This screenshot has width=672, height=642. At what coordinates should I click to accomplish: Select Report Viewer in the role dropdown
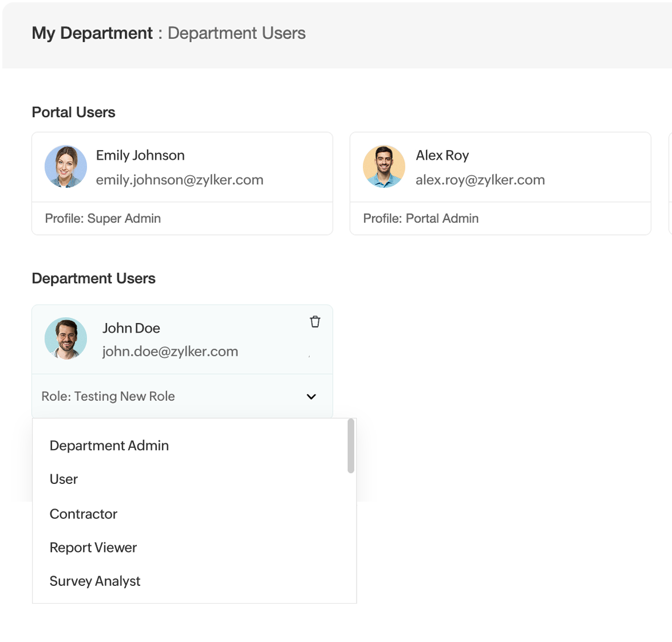pyautogui.click(x=93, y=548)
